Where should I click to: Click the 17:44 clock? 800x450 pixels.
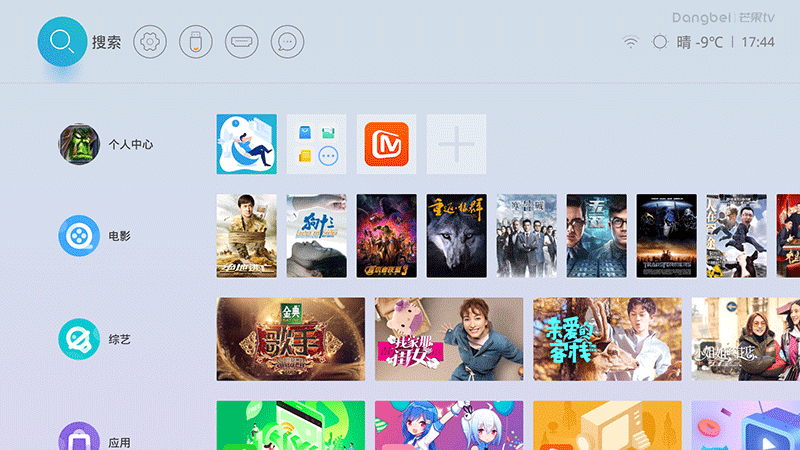pos(758,42)
